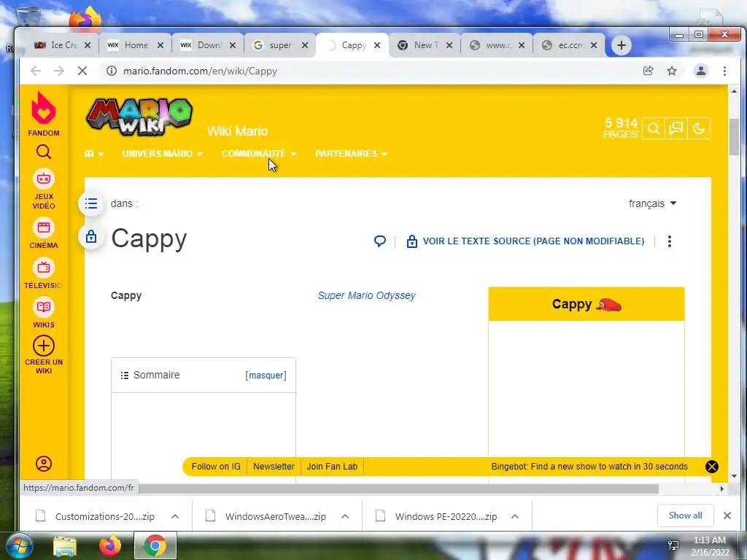Click the horizontal scrollbar right arrow
The image size is (747, 560).
pyautogui.click(x=721, y=489)
